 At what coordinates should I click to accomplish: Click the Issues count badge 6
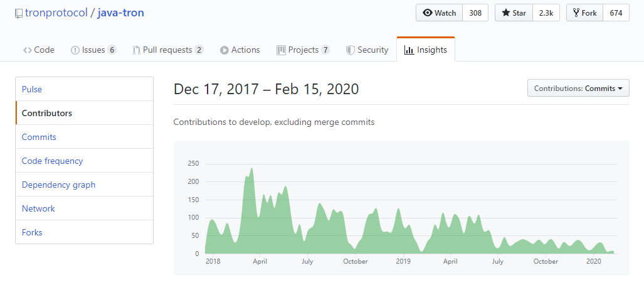[112, 50]
